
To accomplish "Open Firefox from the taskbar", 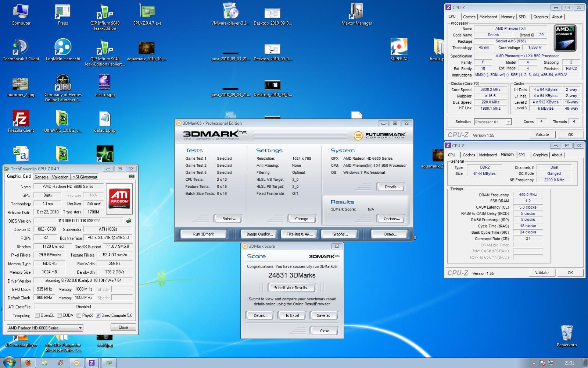I will [28, 363].
